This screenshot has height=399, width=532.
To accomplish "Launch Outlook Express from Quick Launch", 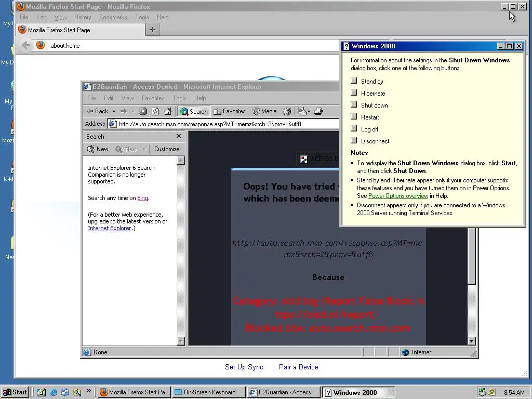I will [x=65, y=392].
